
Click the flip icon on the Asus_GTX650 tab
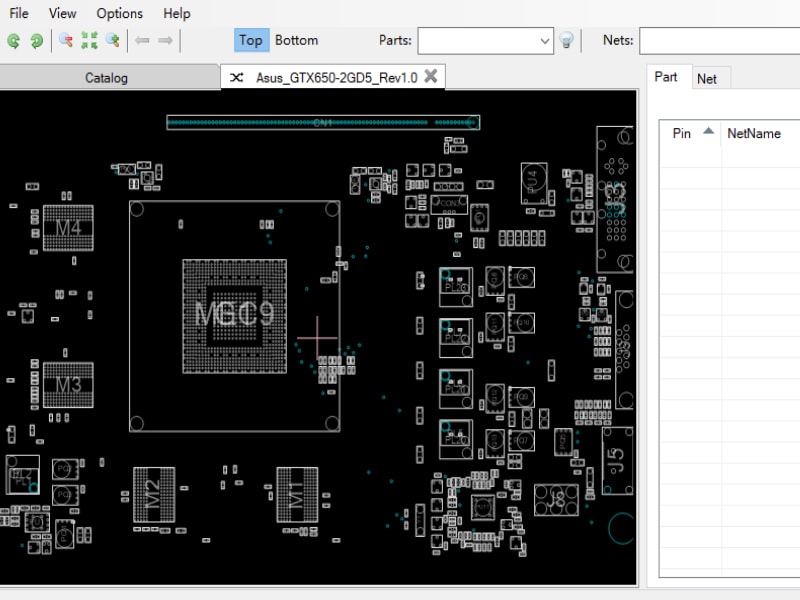click(236, 78)
